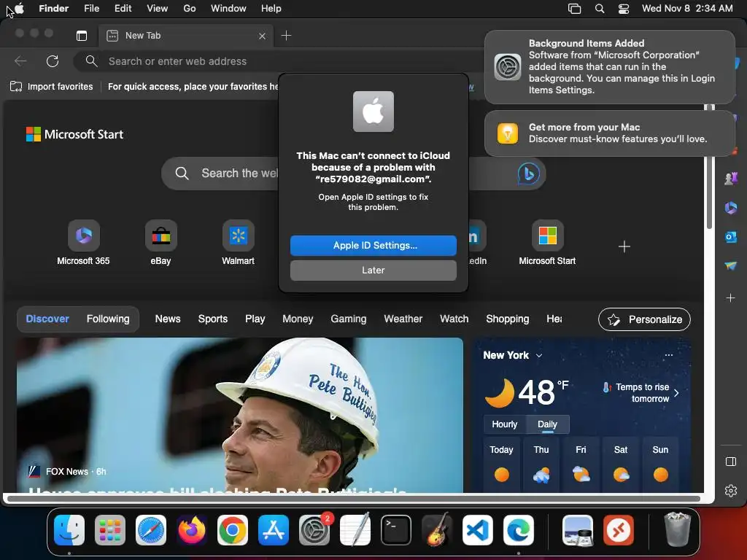Open Terminal from the Dock
This screenshot has height=560, width=747.
pyautogui.click(x=396, y=530)
